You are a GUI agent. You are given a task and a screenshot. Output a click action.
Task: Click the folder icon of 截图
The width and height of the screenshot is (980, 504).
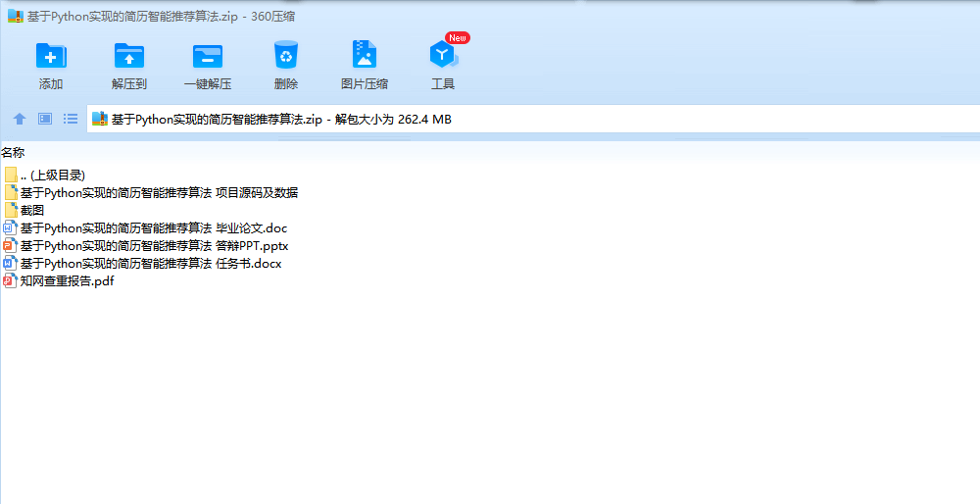click(x=11, y=210)
